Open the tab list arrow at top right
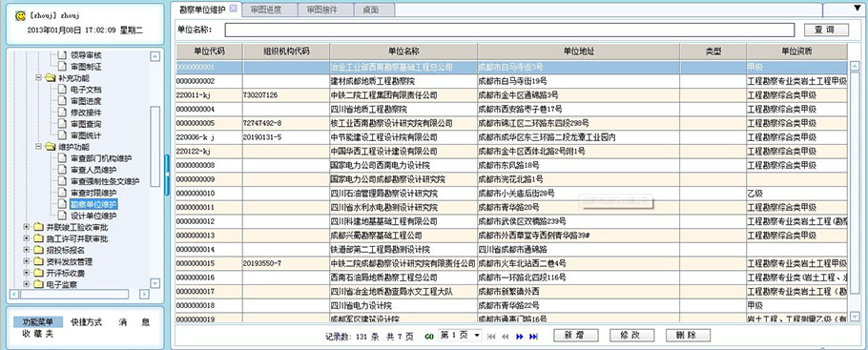The width and height of the screenshot is (868, 350). pos(857,8)
